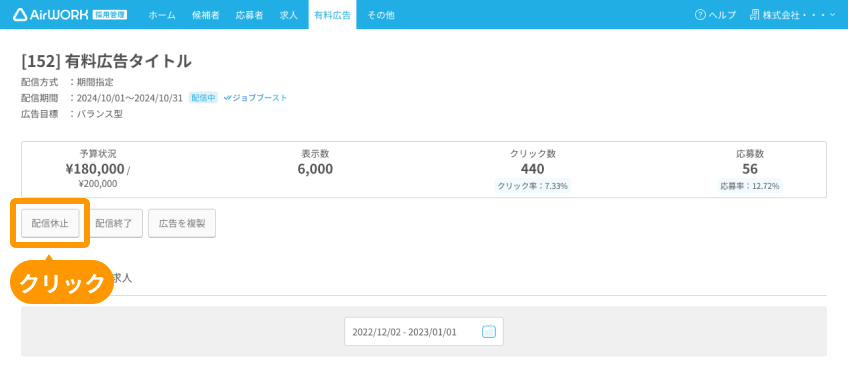Click the total budget ¥200,000

pos(98,184)
